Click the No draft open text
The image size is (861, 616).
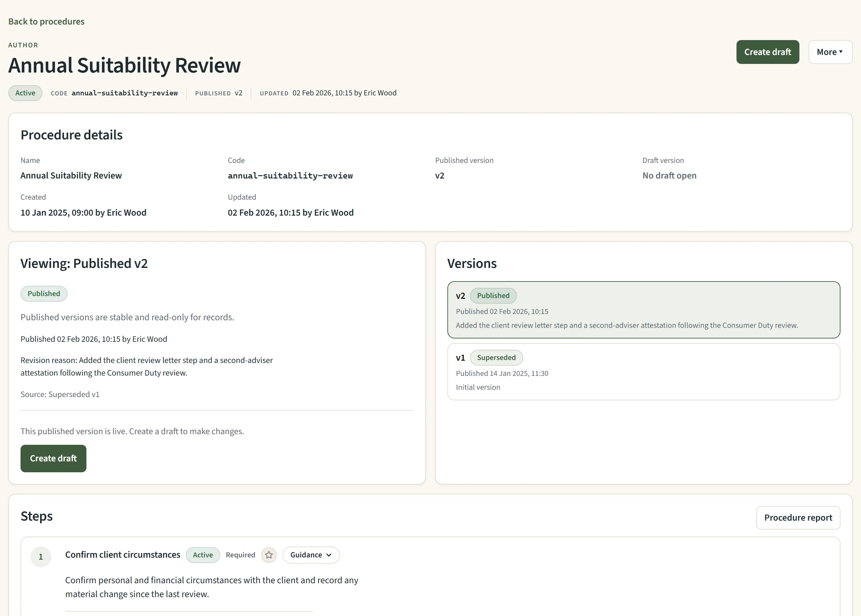click(669, 176)
